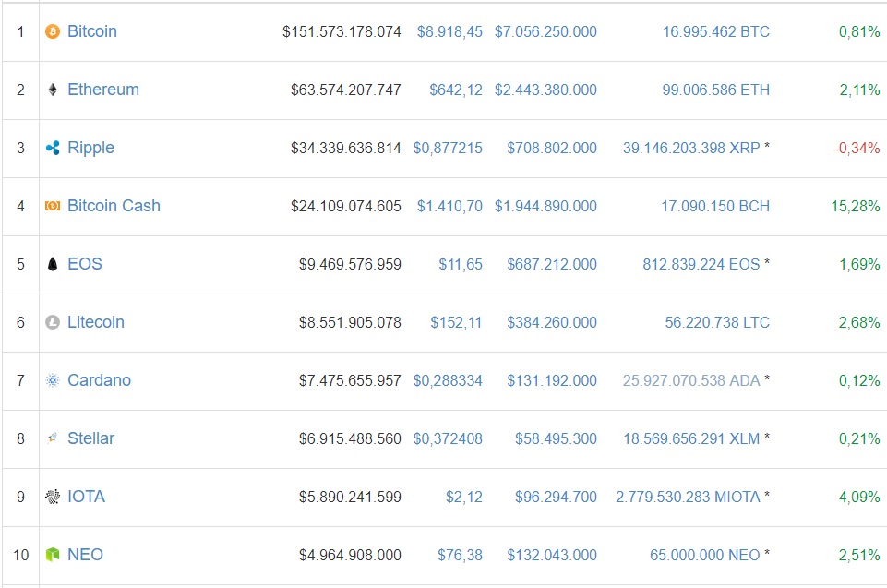
Task: Click the Stellar price $0,372408
Action: tap(448, 438)
